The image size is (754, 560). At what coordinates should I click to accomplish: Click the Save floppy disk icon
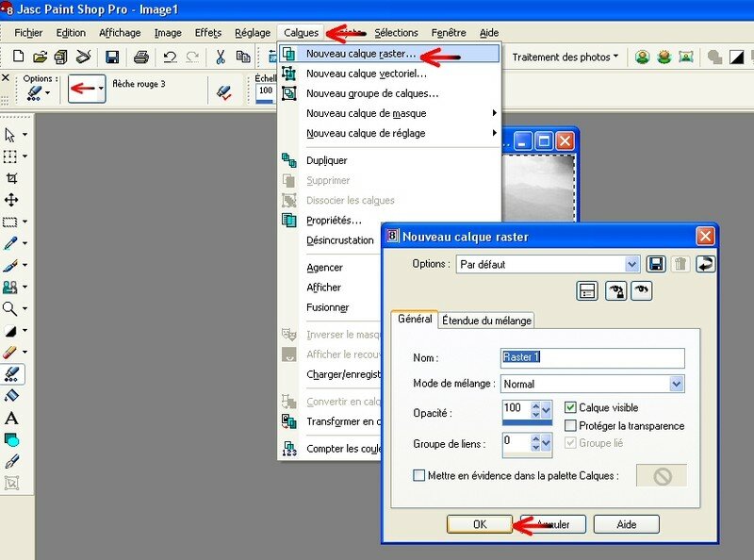point(112,58)
